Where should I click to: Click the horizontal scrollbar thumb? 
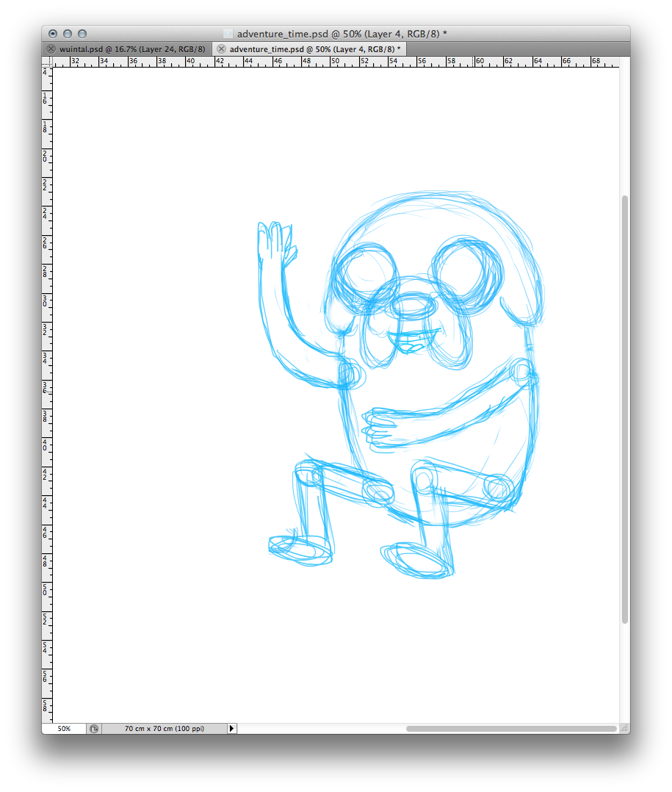510,729
